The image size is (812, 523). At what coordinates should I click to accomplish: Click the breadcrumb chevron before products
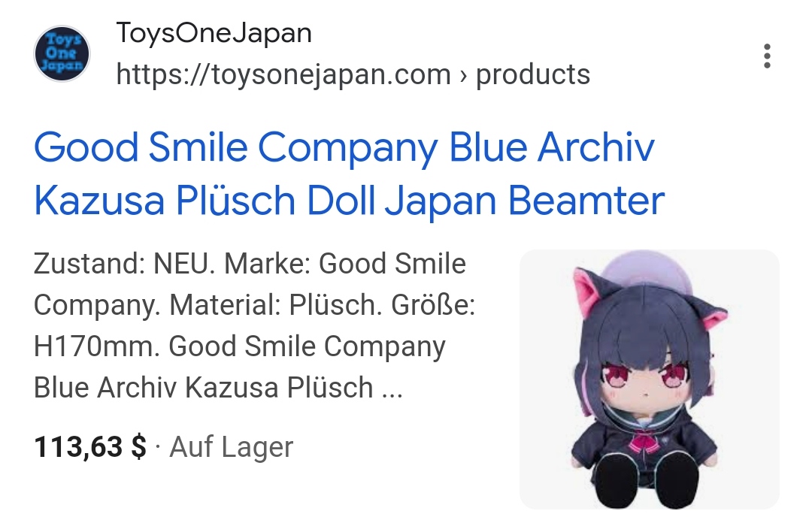pyautogui.click(x=463, y=76)
